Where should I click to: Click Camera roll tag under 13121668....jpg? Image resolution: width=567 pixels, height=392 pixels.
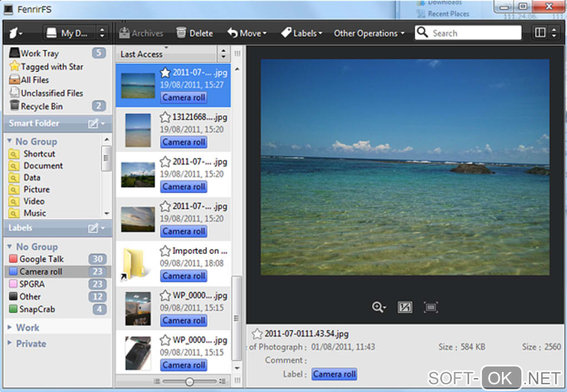pyautogui.click(x=183, y=142)
